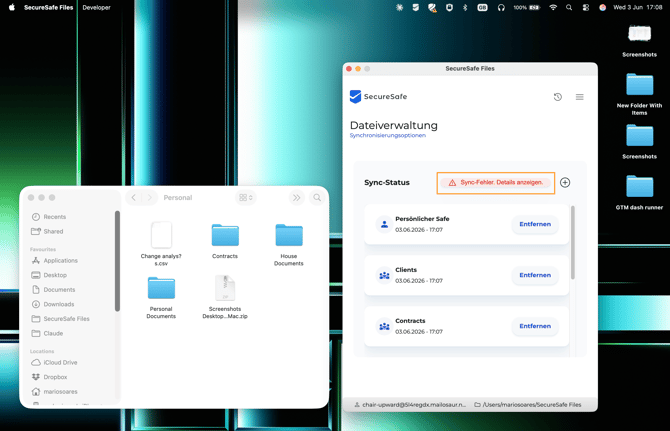The height and width of the screenshot is (431, 670).
Task: Add a new safe with plus icon
Action: (x=565, y=182)
